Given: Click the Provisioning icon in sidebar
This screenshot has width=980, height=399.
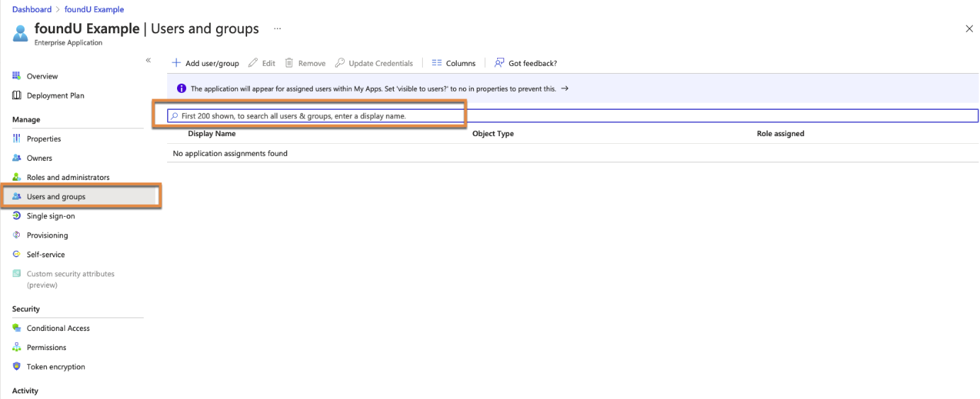Looking at the screenshot, I should tap(16, 235).
